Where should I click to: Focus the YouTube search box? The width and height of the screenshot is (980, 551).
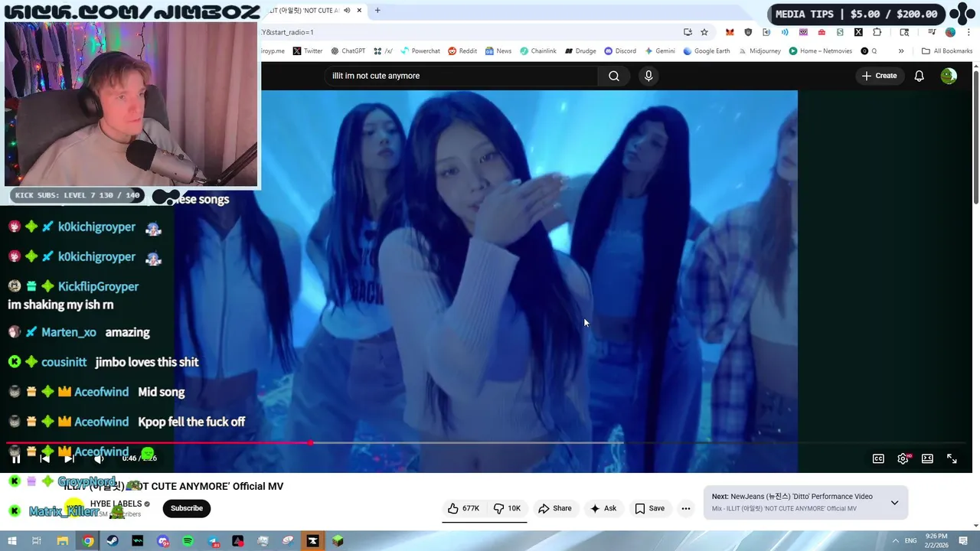[x=459, y=76]
